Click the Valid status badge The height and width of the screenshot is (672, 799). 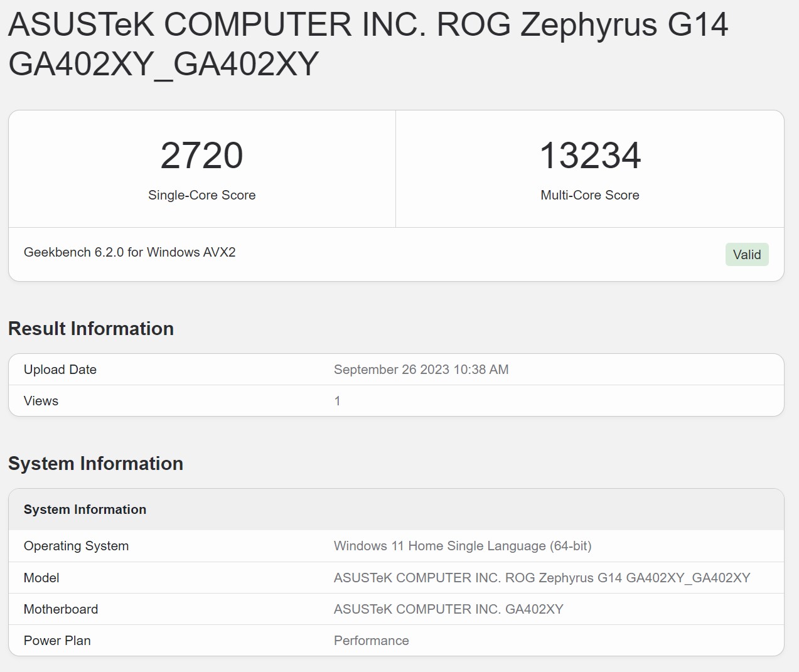[746, 255]
